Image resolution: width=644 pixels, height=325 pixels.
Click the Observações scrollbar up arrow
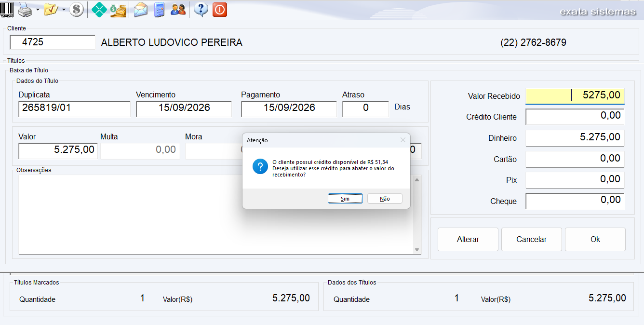click(417, 179)
